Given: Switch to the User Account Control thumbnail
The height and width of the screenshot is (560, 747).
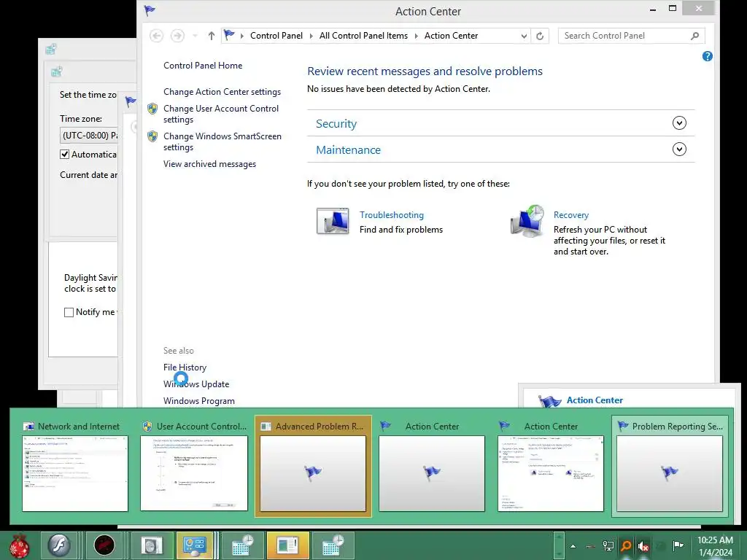Looking at the screenshot, I should (194, 466).
